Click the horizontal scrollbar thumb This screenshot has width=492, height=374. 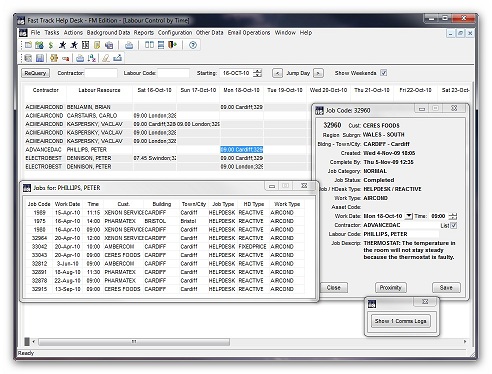[134, 342]
